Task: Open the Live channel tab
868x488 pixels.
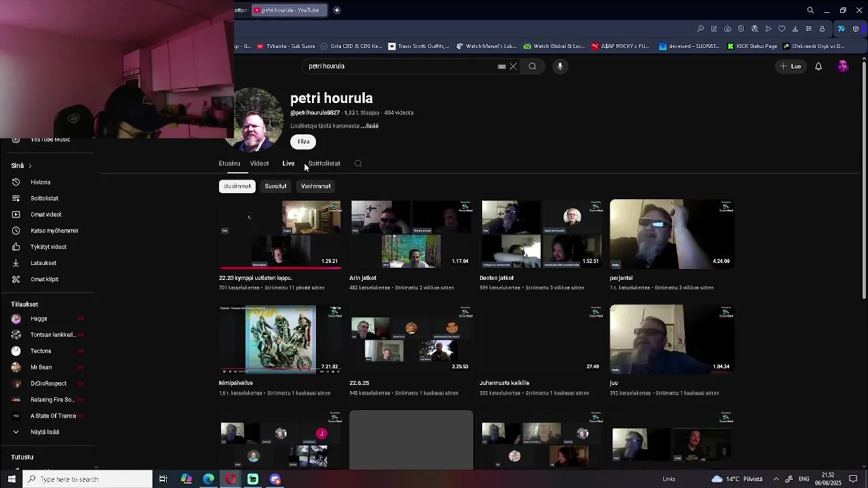Action: tap(288, 163)
